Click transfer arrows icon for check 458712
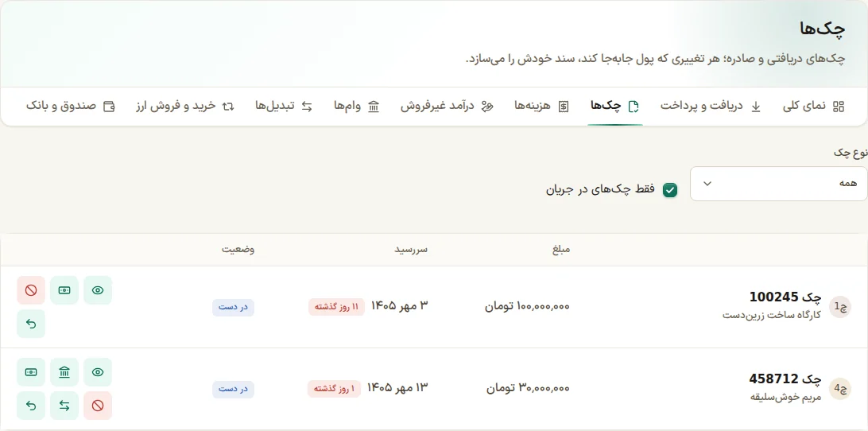 coord(64,406)
